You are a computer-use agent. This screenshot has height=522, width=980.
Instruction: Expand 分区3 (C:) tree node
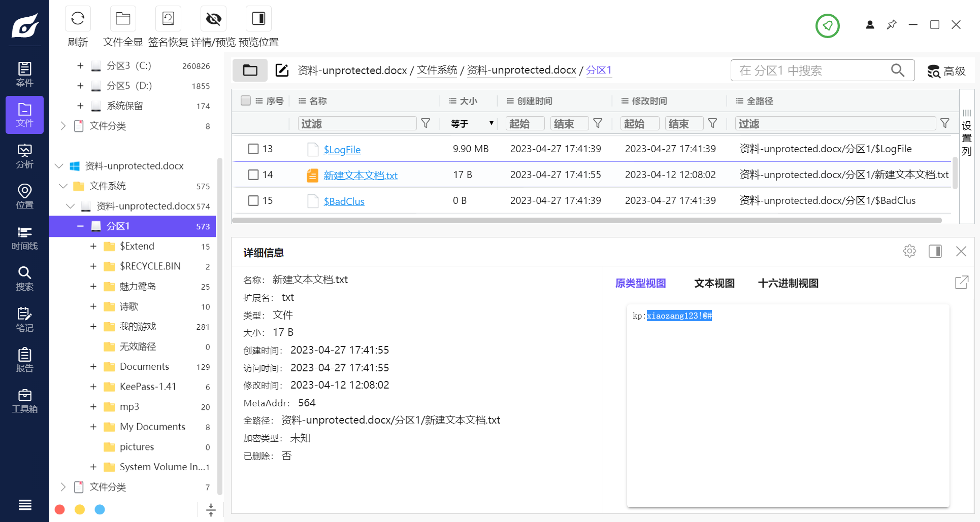click(x=80, y=65)
